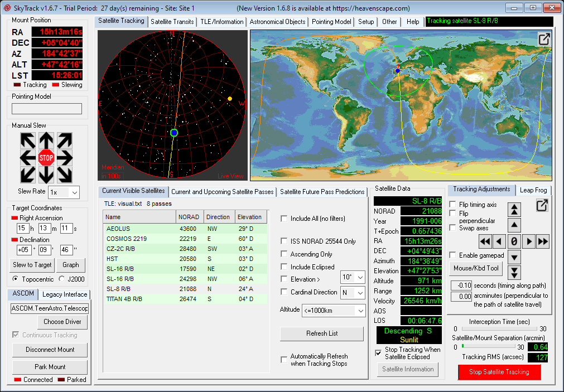Pop out the world map window
Viewport: 564px width, 392px height.
(x=544, y=39)
